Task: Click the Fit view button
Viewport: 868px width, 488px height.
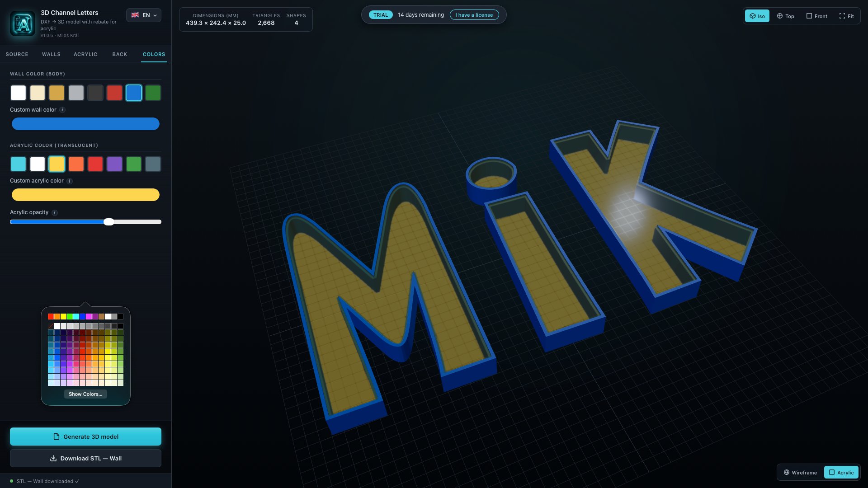Action: click(846, 16)
